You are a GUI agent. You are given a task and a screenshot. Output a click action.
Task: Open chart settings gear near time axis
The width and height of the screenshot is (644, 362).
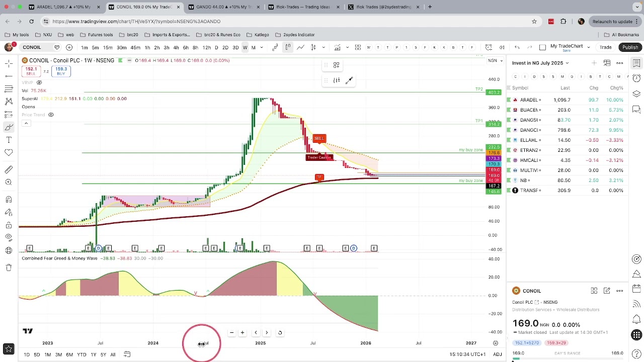(x=496, y=343)
